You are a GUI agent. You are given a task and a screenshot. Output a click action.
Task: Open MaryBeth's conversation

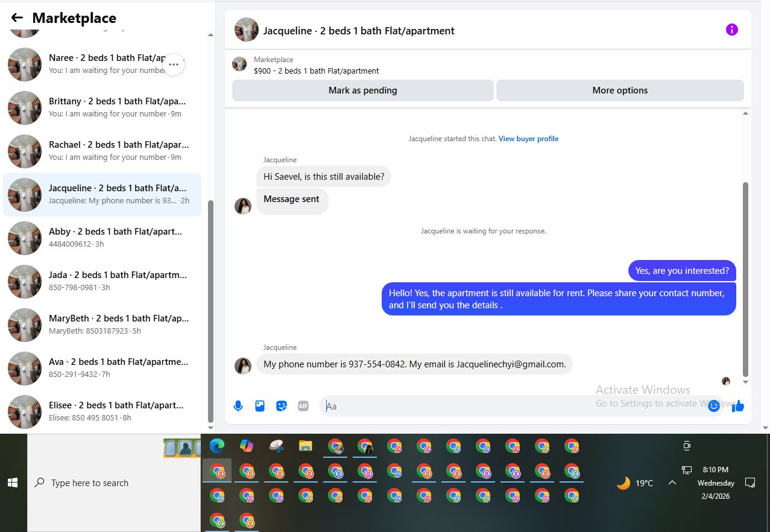click(x=102, y=325)
